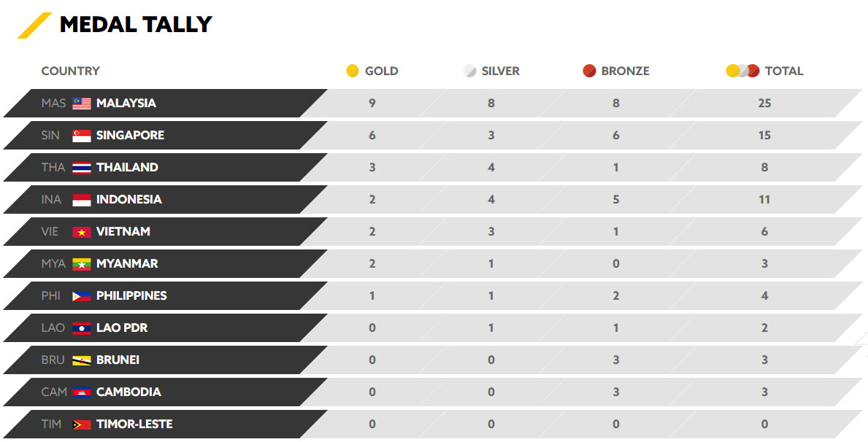Viewport: 868px width, 442px height.
Task: Click the combined medals icon beside TOTAL
Action: coord(743,71)
